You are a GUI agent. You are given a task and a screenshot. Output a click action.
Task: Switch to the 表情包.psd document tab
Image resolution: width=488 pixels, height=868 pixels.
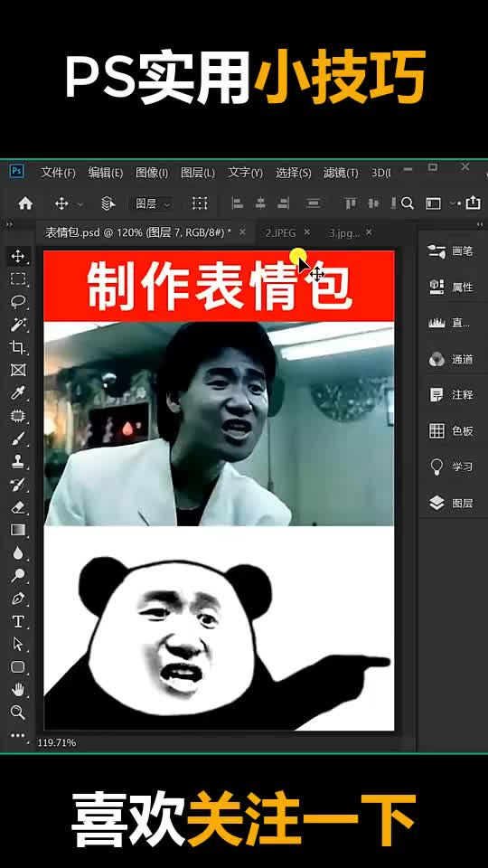pyautogui.click(x=137, y=232)
